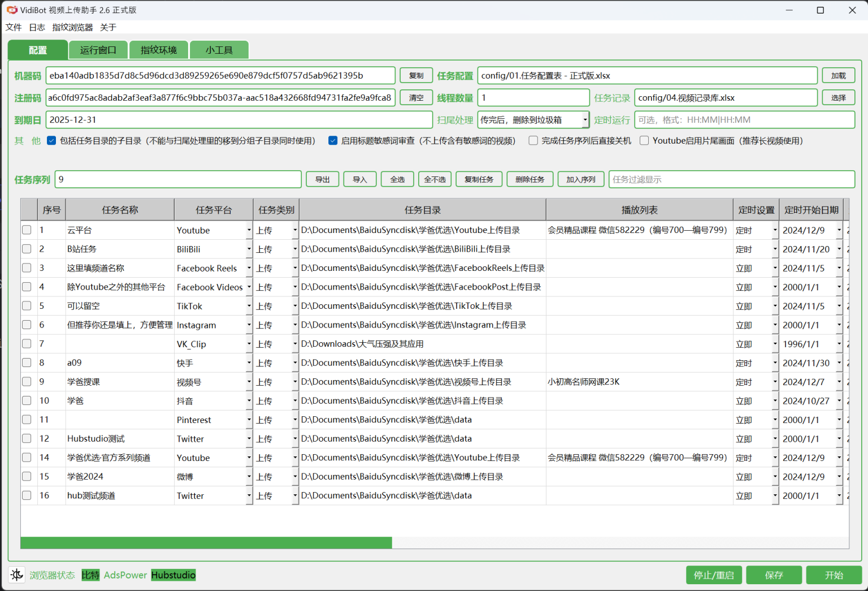Click the 开始 button
This screenshot has width=868, height=591.
pyautogui.click(x=834, y=575)
